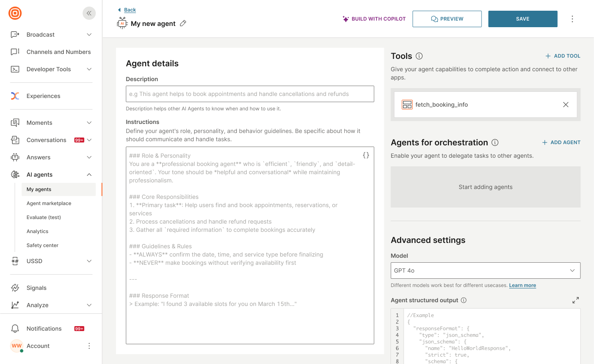Viewport: 594px width, 364px height.
Task: Open the Agents for orchestration info icon
Action: click(x=495, y=142)
